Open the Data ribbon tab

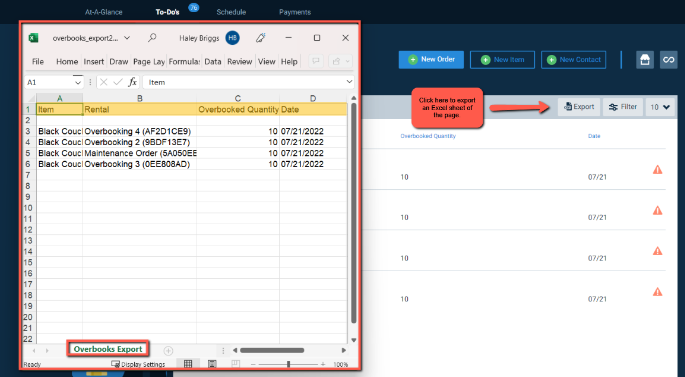coord(213,62)
